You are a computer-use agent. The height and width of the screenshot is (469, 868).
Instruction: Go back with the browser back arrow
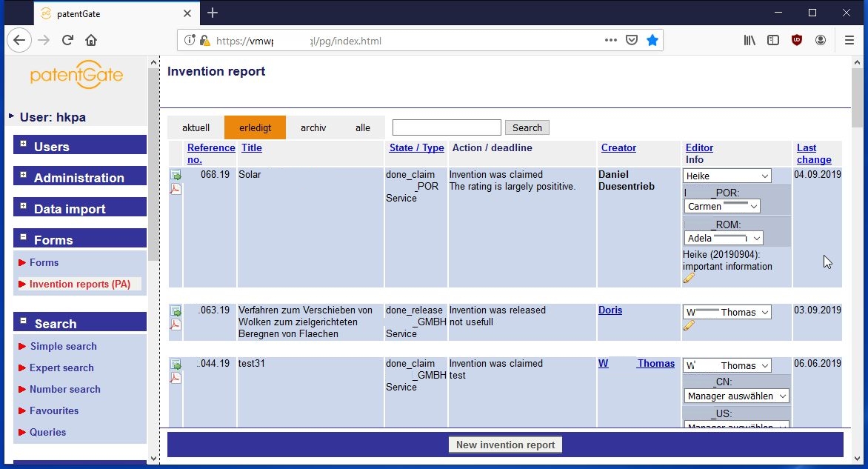coord(19,41)
